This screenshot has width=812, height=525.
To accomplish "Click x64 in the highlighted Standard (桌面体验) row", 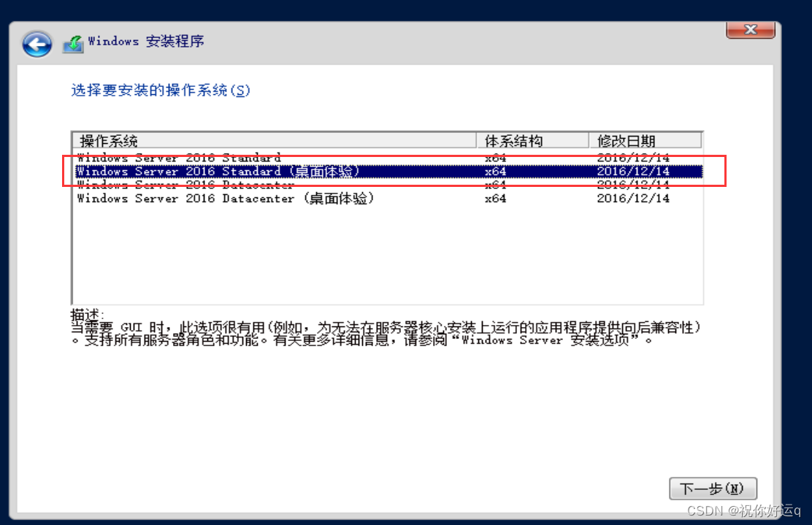I will [496, 172].
